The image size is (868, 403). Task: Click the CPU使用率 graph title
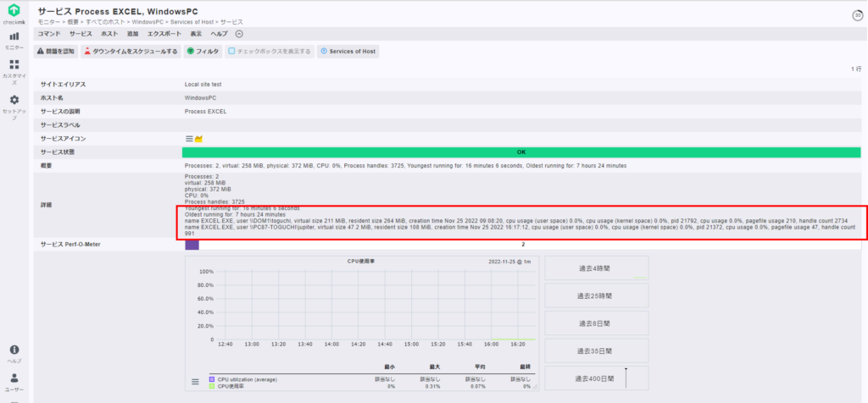(359, 262)
